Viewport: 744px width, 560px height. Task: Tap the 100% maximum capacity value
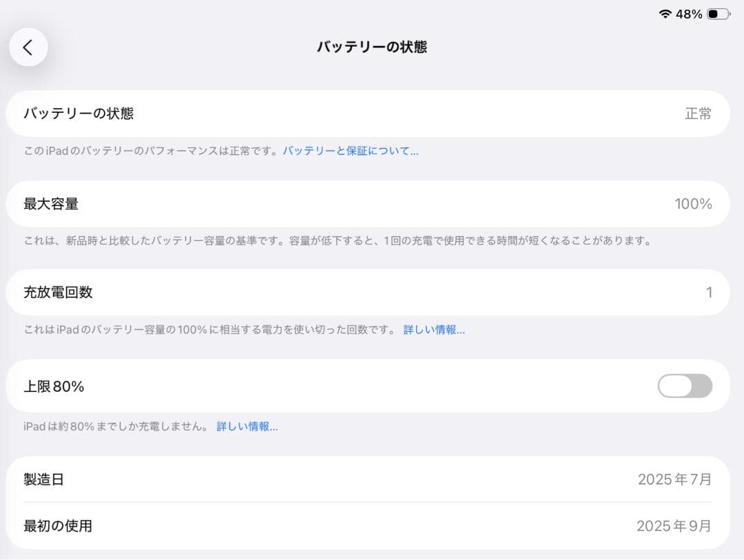point(692,203)
